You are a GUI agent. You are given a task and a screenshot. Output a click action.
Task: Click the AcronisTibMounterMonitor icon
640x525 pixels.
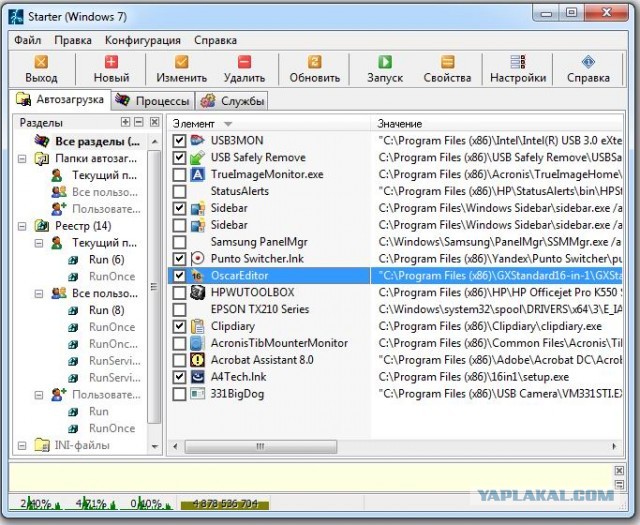pyautogui.click(x=198, y=343)
